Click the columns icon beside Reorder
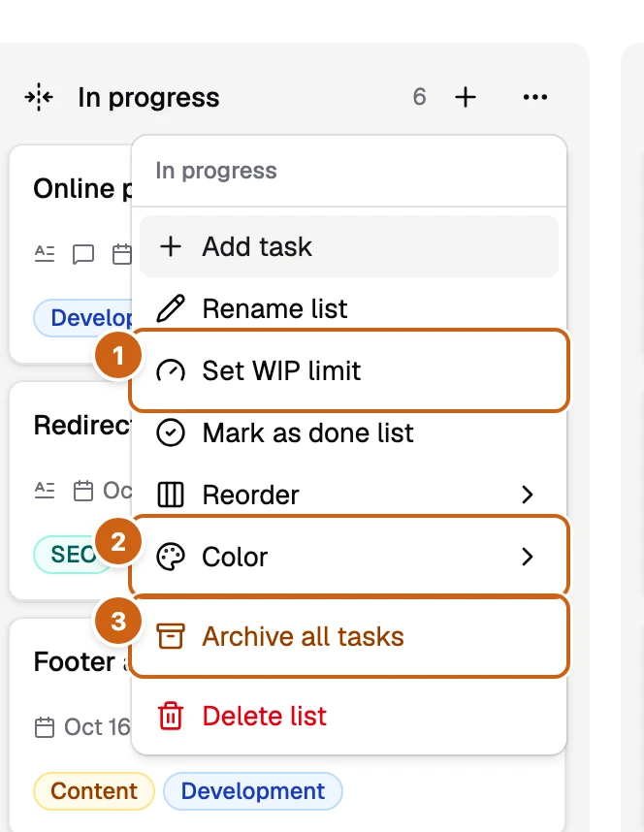644x832 pixels. point(171,495)
